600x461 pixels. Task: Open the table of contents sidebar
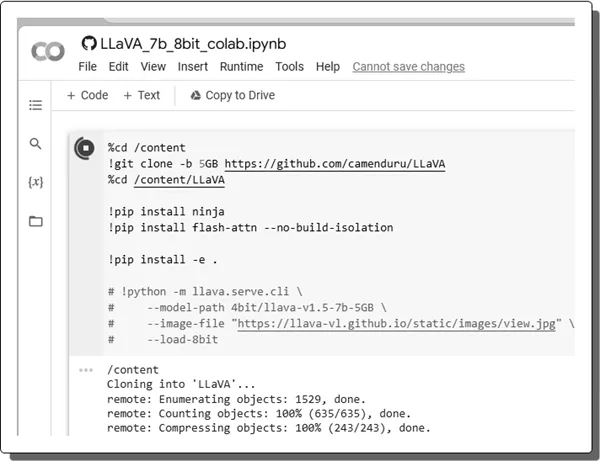point(36,104)
